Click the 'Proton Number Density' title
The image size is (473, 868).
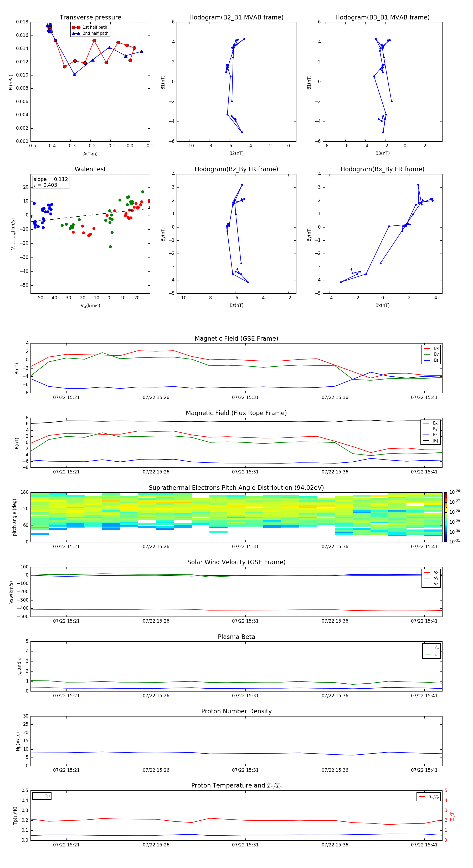(x=236, y=711)
